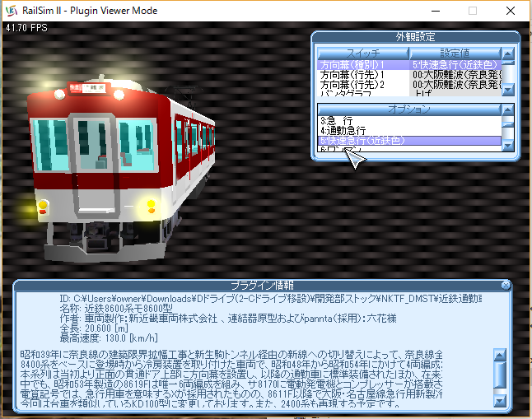Click the 最高速度: 130.0 km/h line
The width and height of the screenshot is (532, 419).
pos(109,338)
